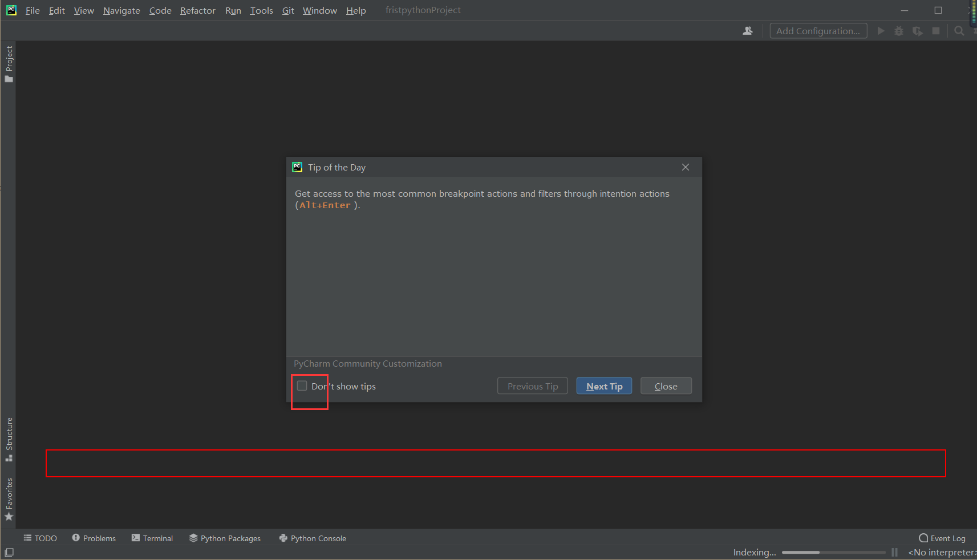Enable the Don't show tips checkbox
Viewport: 977px width, 560px height.
pos(302,386)
